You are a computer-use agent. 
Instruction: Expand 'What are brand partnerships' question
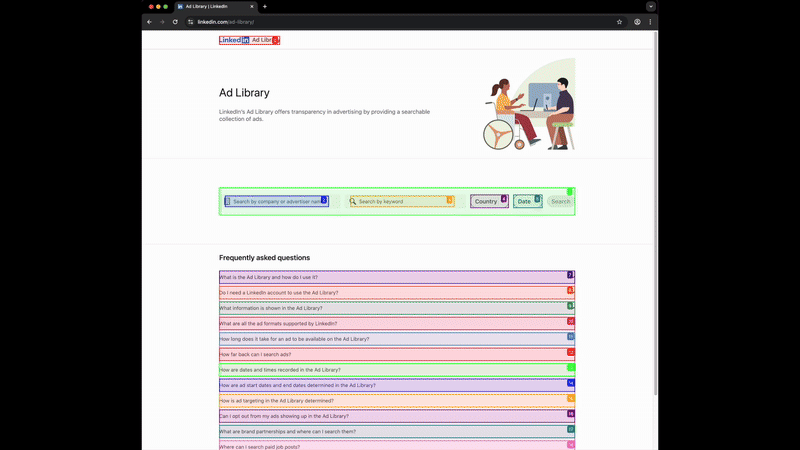(397, 432)
